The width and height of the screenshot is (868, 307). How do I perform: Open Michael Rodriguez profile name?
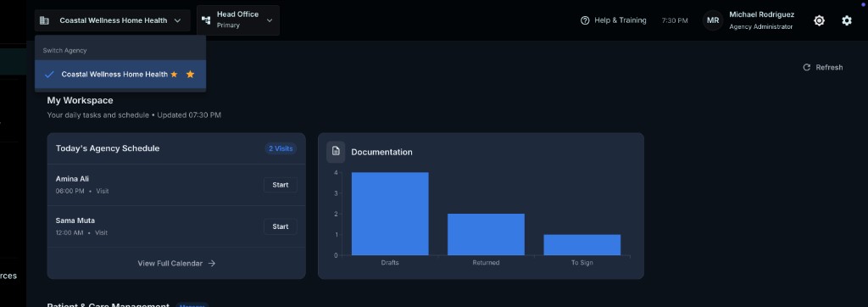point(762,15)
